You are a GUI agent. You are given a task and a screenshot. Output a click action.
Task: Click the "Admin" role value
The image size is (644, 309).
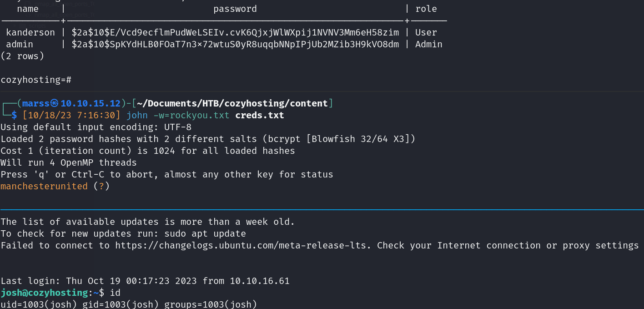428,45
